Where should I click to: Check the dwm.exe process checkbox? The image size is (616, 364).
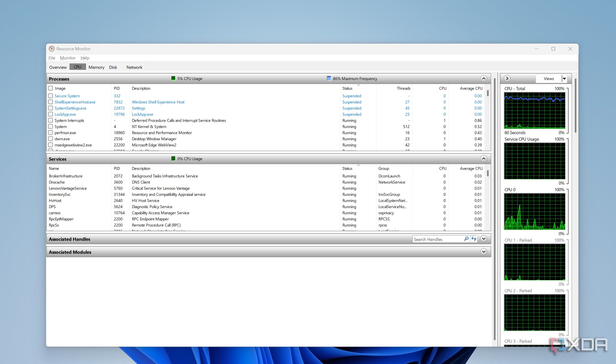pos(51,139)
